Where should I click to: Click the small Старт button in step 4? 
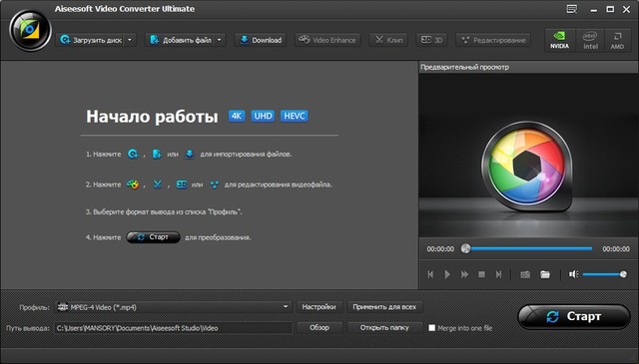[153, 237]
